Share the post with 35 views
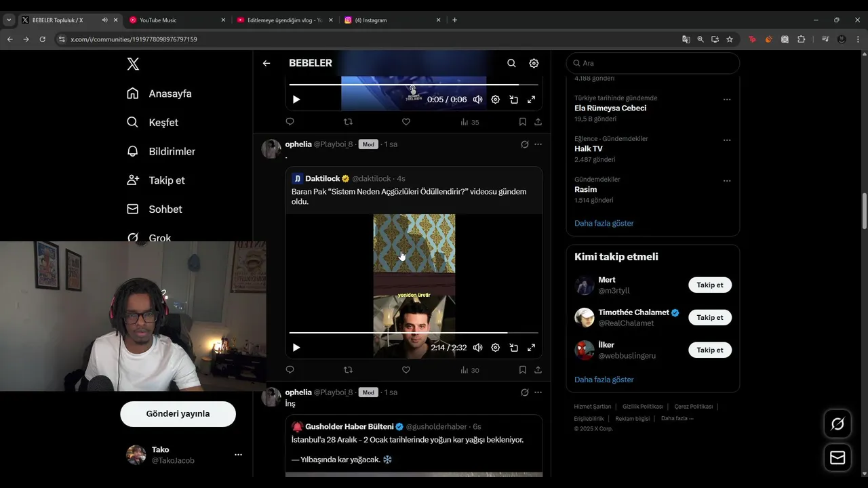Screen dimensions: 868x488 click(538, 122)
